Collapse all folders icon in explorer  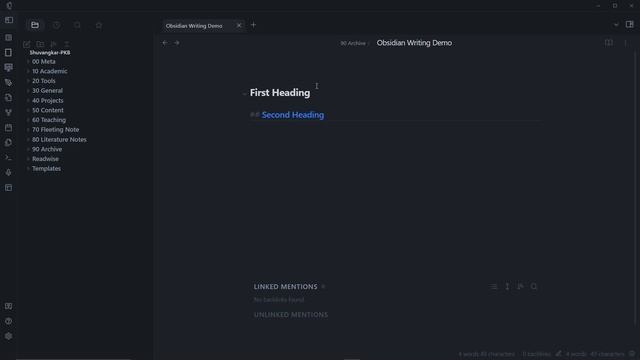click(67, 44)
